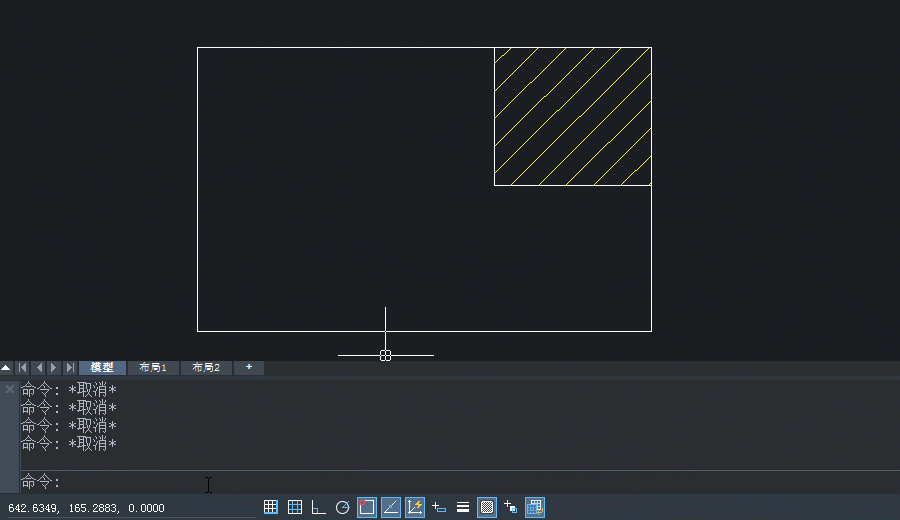Click dynamic input icon
This screenshot has height=520, width=900.
439,507
